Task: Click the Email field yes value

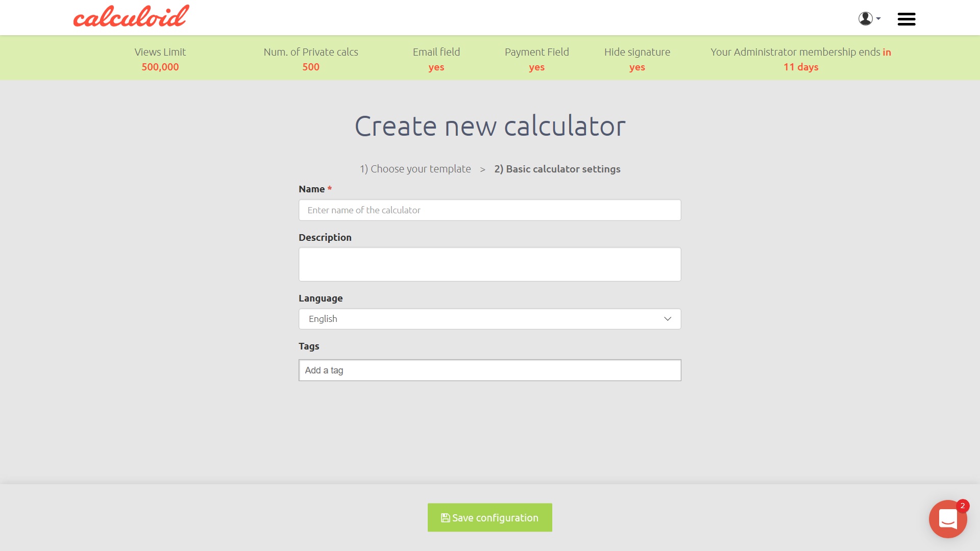Action: coord(436,67)
